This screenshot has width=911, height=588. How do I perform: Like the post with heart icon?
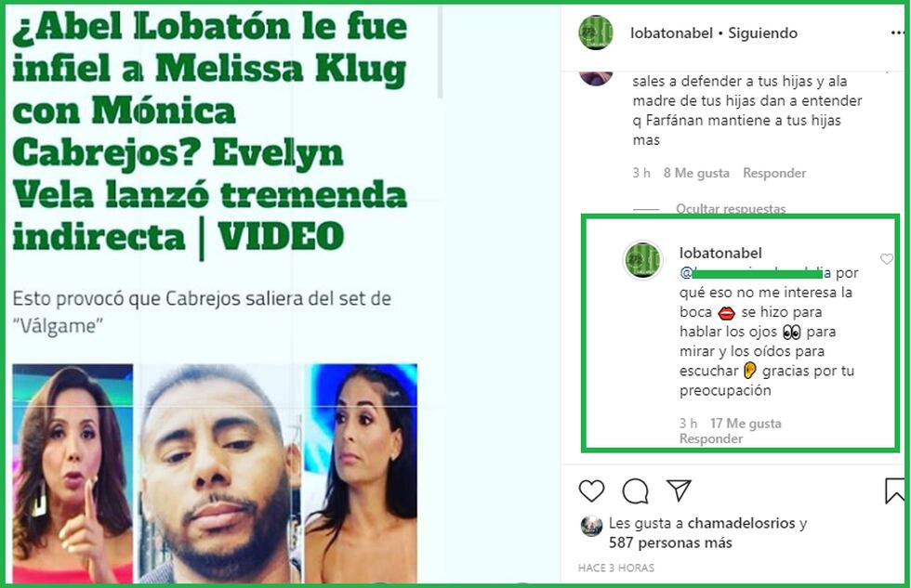pyautogui.click(x=591, y=491)
